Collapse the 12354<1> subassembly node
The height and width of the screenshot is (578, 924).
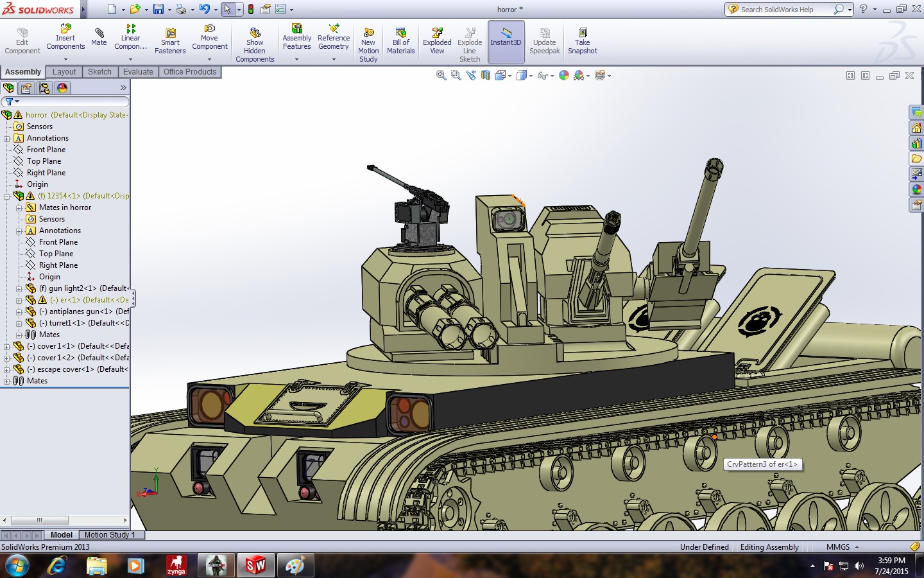(x=6, y=196)
